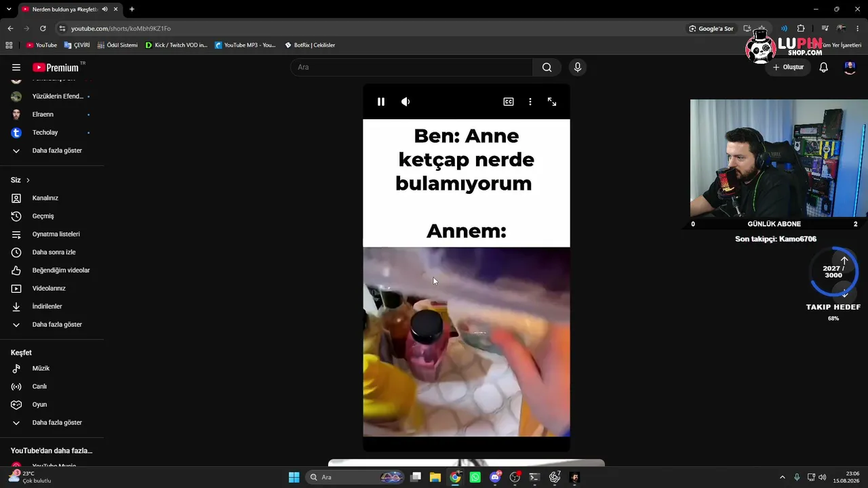Open the Windows Start menu
The image size is (868, 488).
click(294, 477)
